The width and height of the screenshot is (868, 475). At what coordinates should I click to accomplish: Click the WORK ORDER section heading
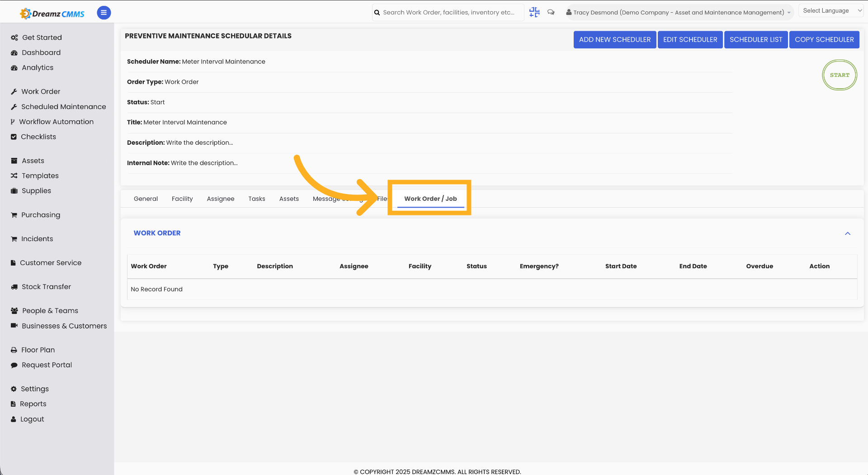tap(157, 233)
